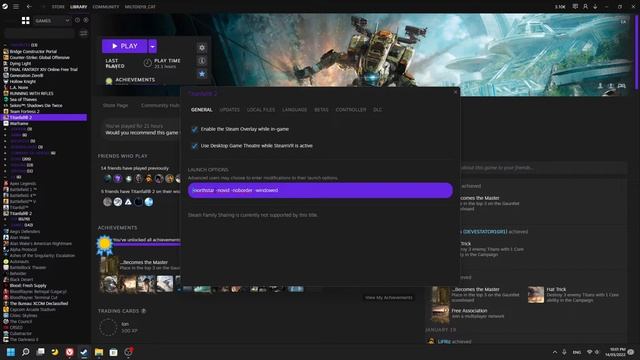Open the Brave browser on the taskbar
Image resolution: width=640 pixels, height=360 pixels.
(x=69, y=352)
